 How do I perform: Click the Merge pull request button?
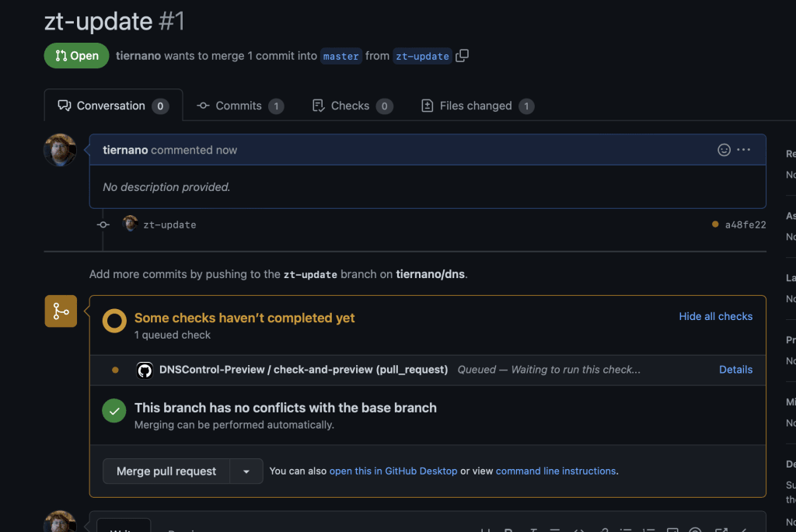point(166,471)
